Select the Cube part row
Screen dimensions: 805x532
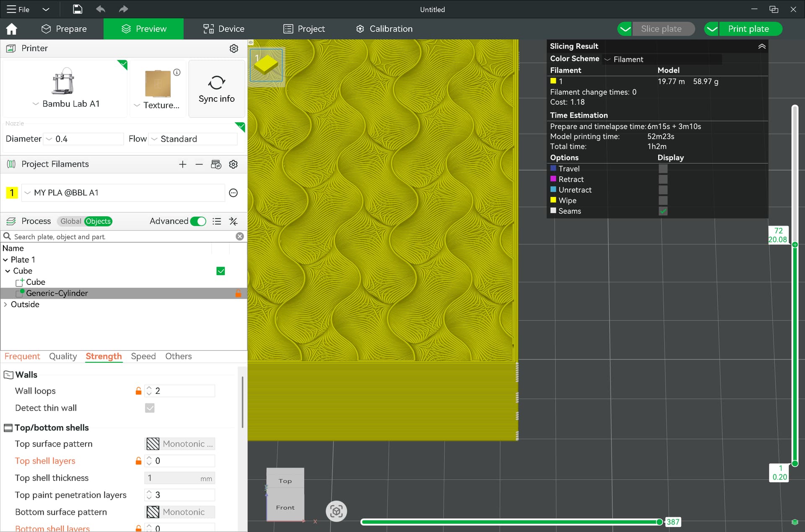coord(124,282)
